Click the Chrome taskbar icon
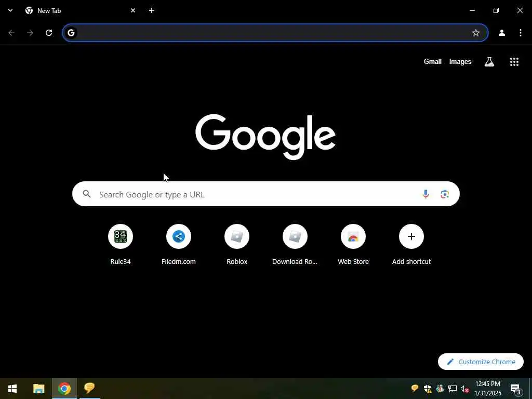532x399 pixels. [x=64, y=389]
